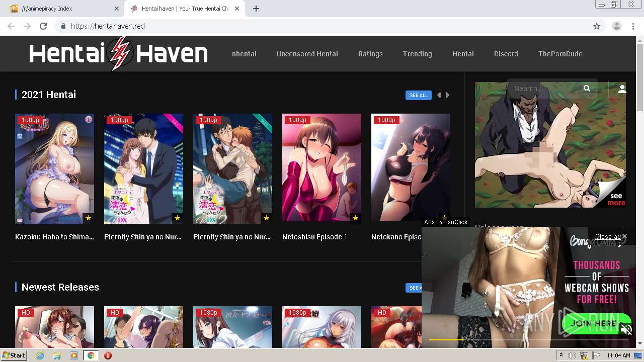Click the scrollbar down arrow
Screen dimensions: 644x362
(x=640, y=344)
